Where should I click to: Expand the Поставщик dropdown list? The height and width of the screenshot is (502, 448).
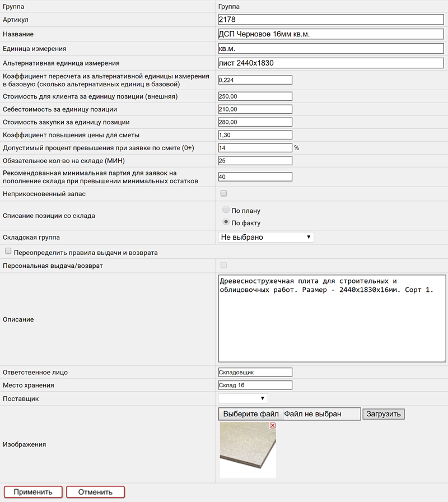click(x=243, y=398)
